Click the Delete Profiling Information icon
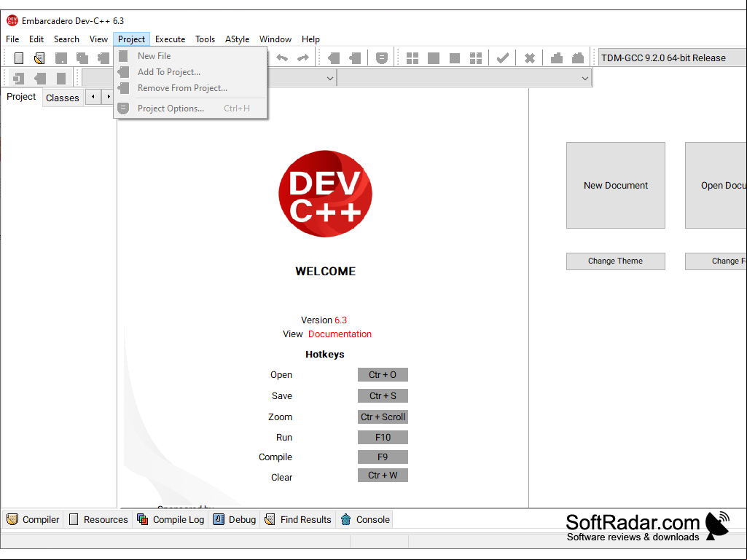Screen dimensions: 747x560 [x=578, y=58]
